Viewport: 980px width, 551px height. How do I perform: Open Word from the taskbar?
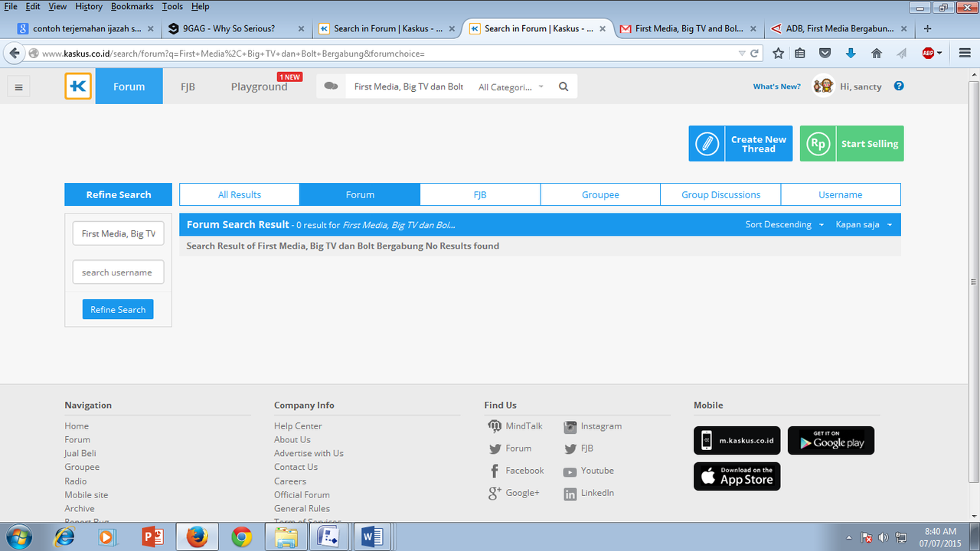[x=373, y=537]
